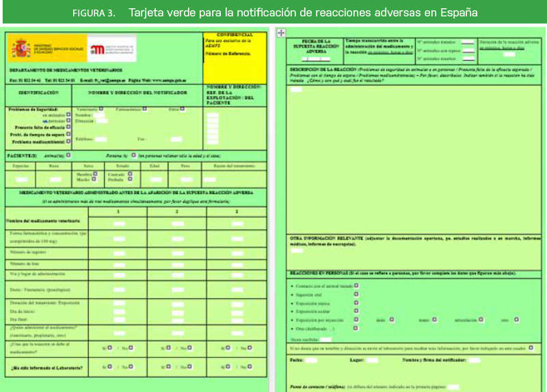
Task: Click the notifier Dirección input field
Action: coord(102,121)
